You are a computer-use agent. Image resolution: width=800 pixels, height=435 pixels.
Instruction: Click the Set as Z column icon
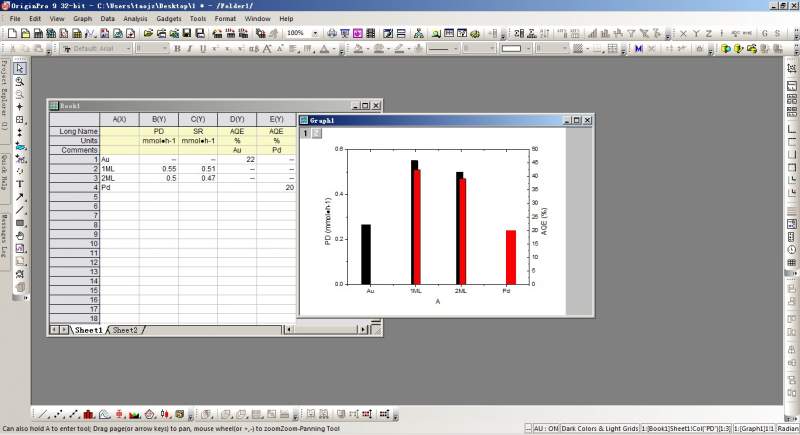click(709, 34)
